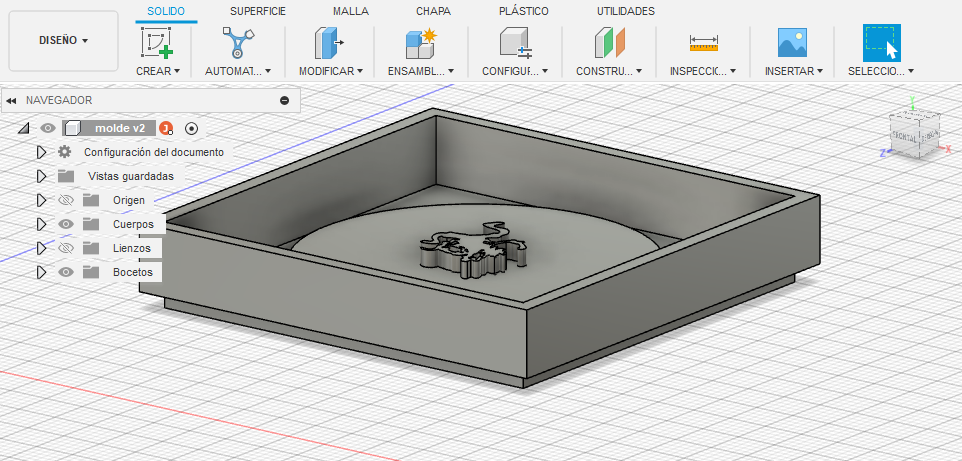Image resolution: width=962 pixels, height=461 pixels.
Task: Open the CONSTRU... dropdown menu
Action: (609, 71)
